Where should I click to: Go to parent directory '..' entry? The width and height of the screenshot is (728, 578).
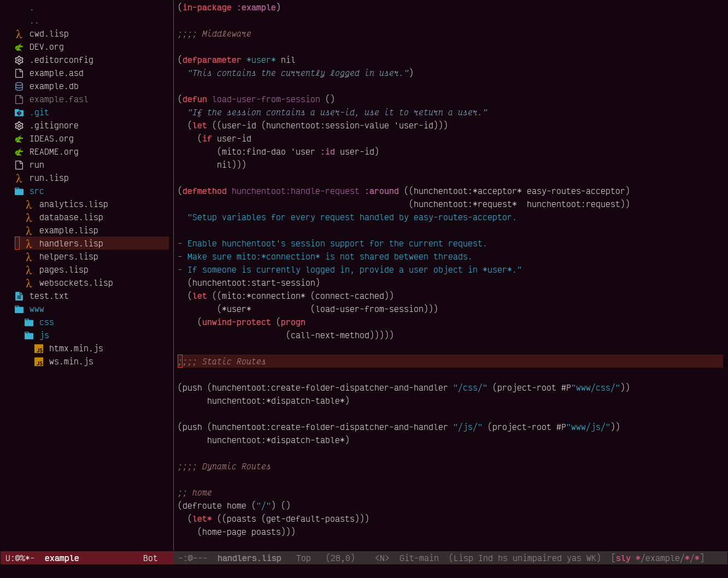click(x=34, y=21)
